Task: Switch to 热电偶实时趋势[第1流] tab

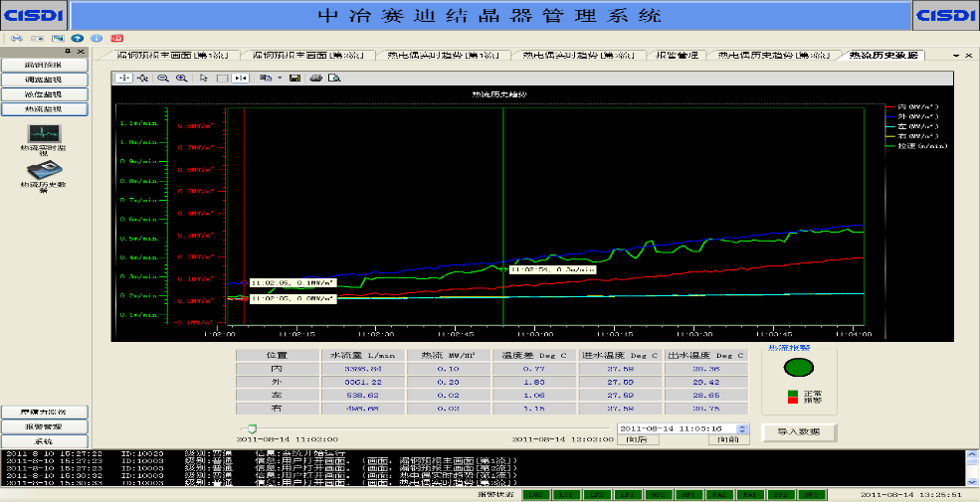Action: coord(443,55)
